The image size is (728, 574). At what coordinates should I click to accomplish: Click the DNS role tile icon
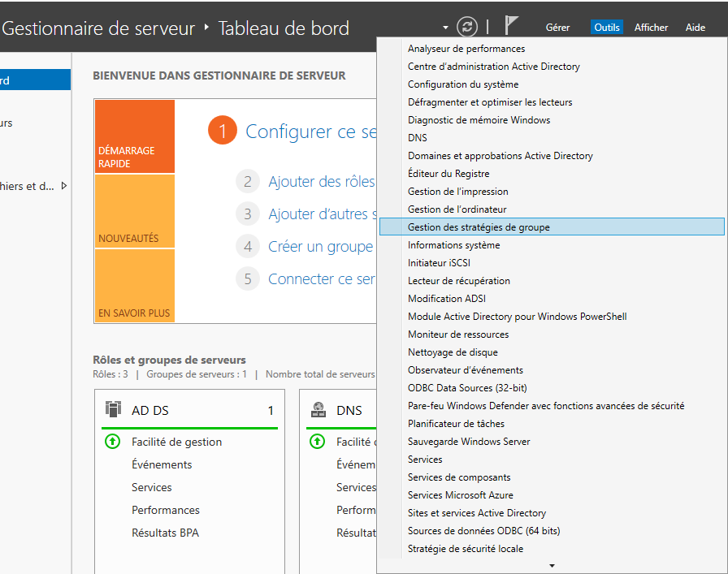tap(319, 410)
